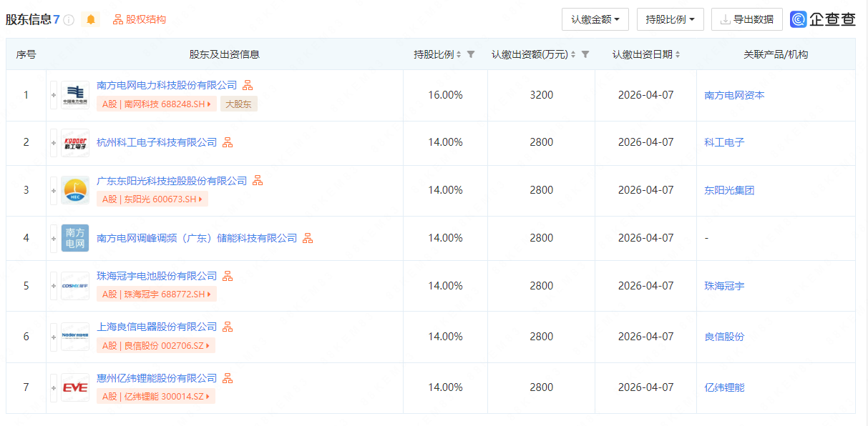Screen dimensions: 868x426
Task: Open the equity structure icon beside 杭州科工电子
Action: (228, 142)
